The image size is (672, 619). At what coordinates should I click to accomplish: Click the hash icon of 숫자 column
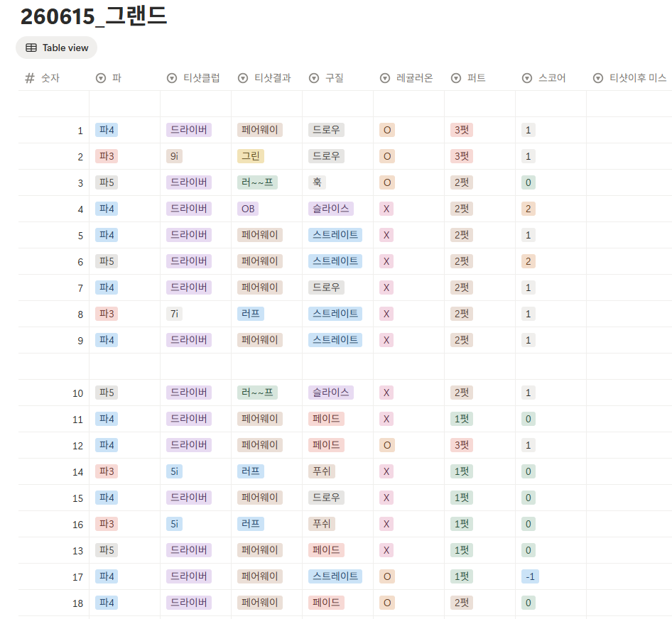[30, 78]
